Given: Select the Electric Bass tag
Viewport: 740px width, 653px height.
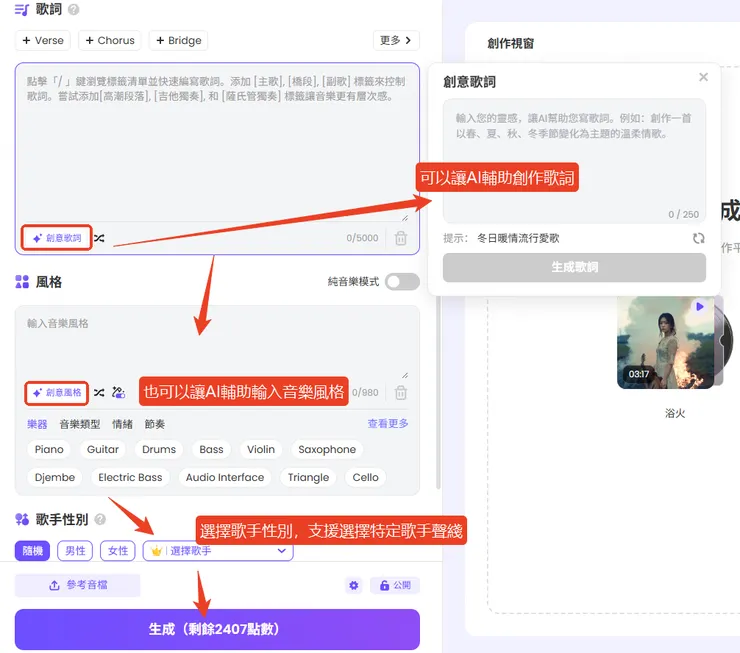Looking at the screenshot, I should (x=130, y=477).
